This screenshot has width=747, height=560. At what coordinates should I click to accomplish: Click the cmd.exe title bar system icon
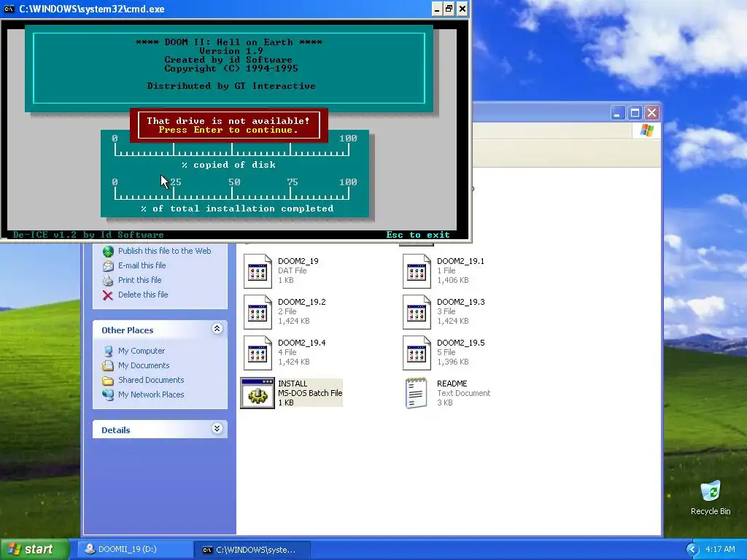pos(9,9)
